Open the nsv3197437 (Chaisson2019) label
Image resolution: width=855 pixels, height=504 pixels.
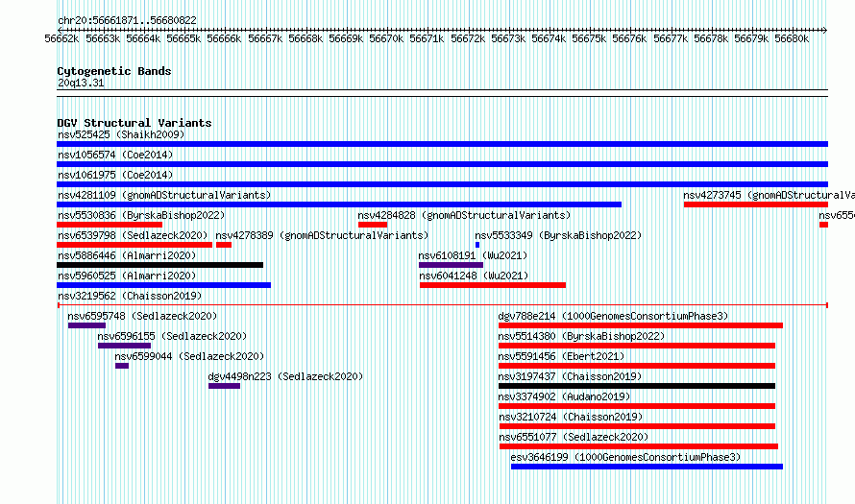pyautogui.click(x=570, y=376)
